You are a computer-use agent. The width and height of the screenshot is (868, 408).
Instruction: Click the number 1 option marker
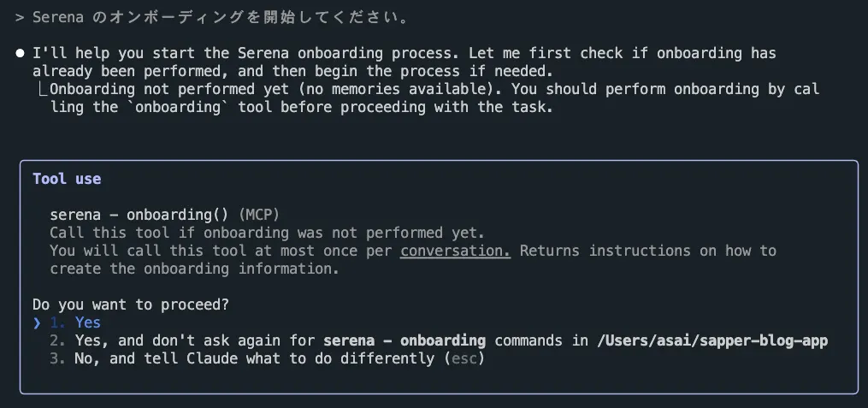click(57, 322)
